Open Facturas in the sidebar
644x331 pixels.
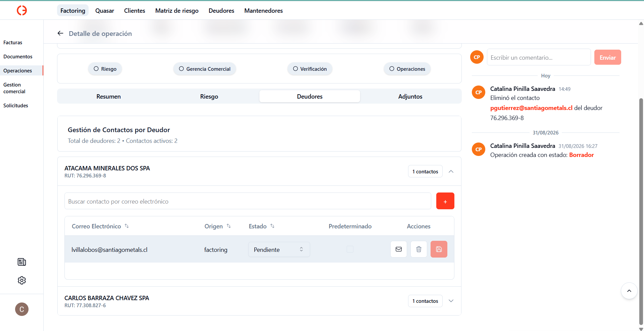click(x=13, y=43)
